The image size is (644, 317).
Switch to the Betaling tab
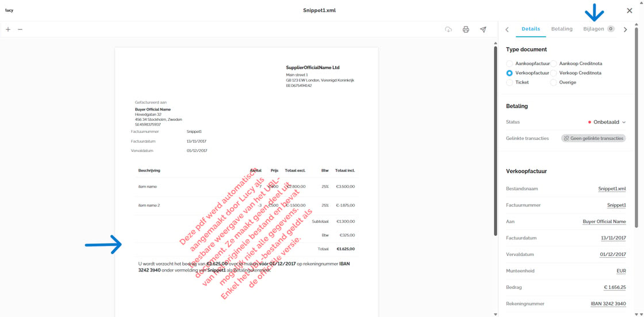coord(562,29)
